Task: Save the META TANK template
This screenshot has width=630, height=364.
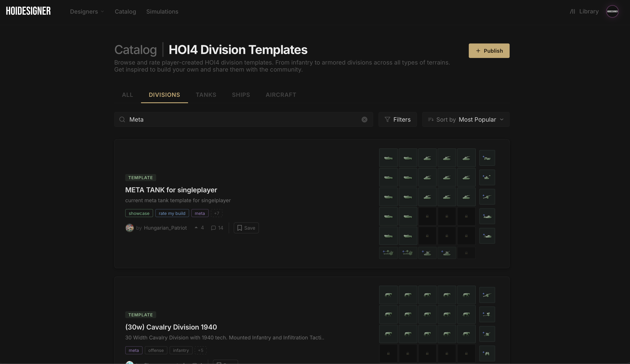Action: [246, 228]
